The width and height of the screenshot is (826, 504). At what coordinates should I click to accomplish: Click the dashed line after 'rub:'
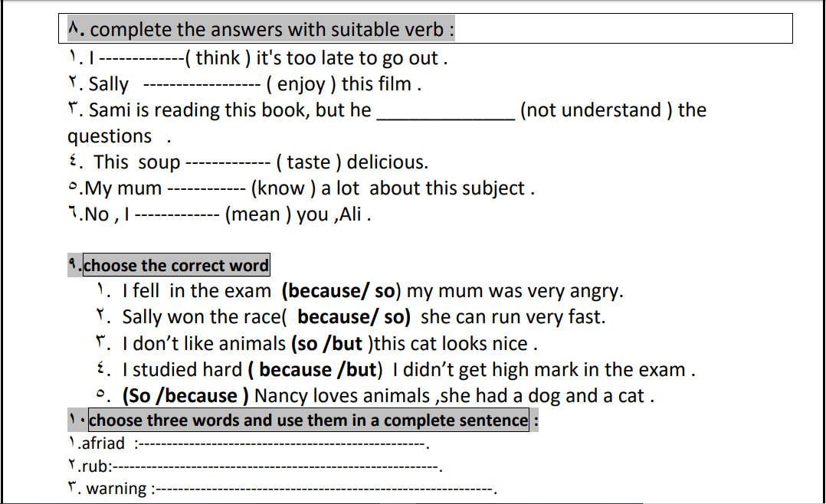coord(276,467)
